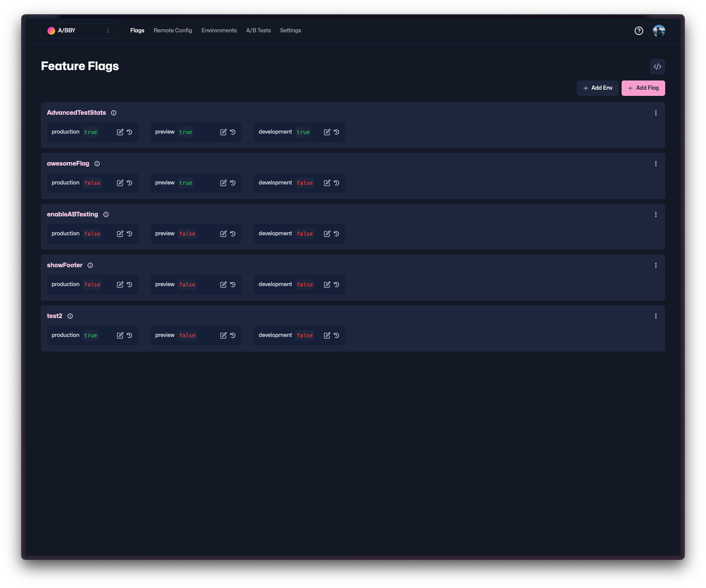Show info for showFooter flag
Viewport: 706px width, 588px height.
point(90,265)
